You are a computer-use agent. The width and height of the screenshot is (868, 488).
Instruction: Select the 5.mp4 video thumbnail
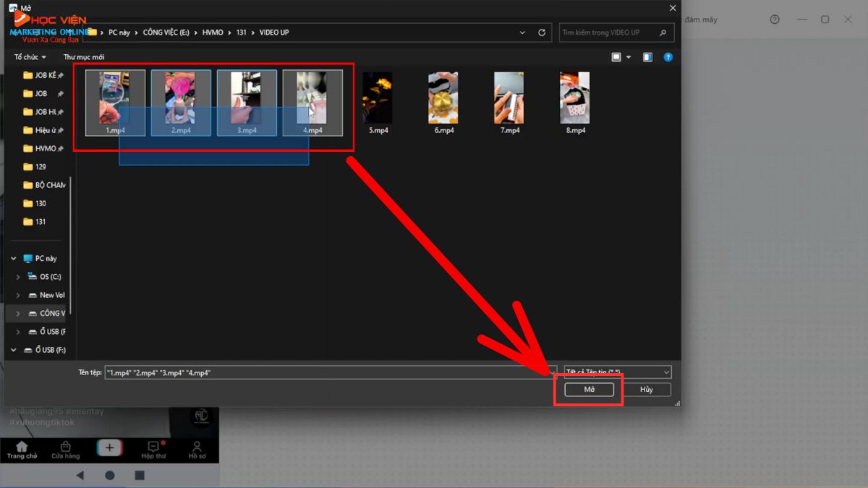pos(378,103)
